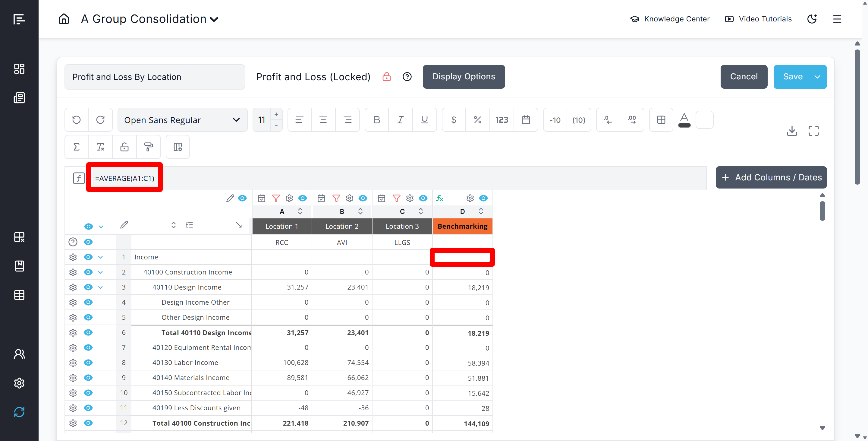
Task: Click the download report icon
Action: tap(791, 131)
